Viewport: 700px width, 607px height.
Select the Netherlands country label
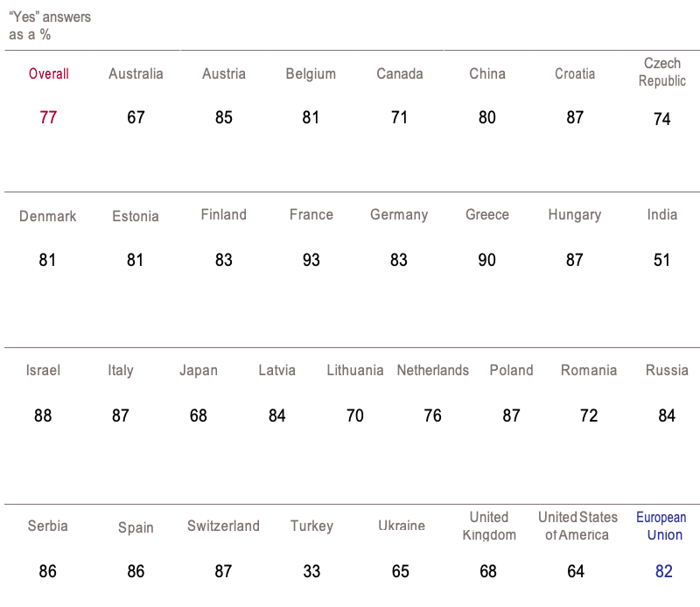point(433,371)
